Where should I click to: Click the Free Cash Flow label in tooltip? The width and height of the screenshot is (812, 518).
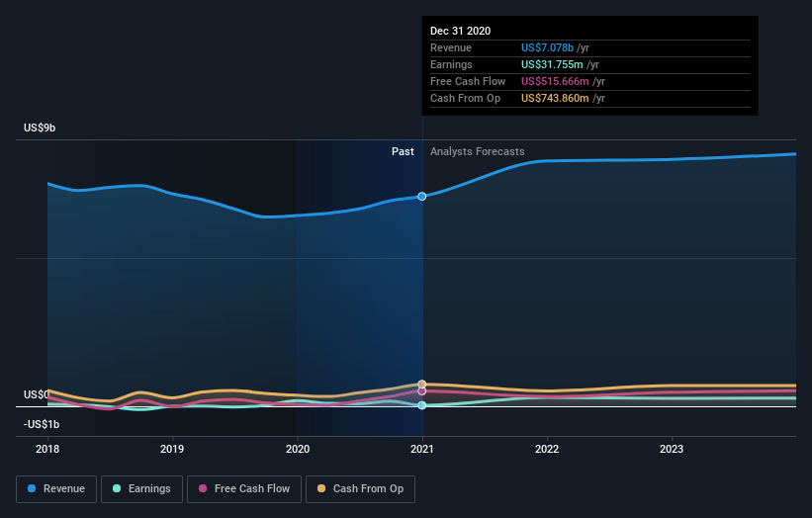click(468, 81)
